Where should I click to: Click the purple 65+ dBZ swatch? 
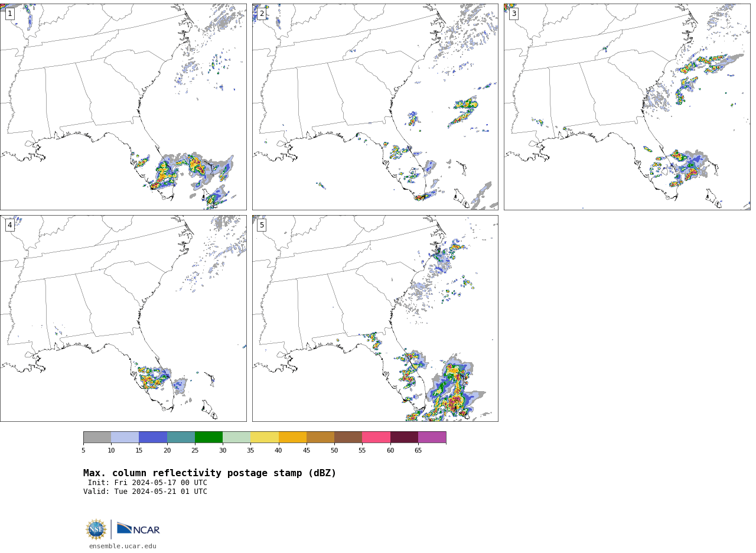click(432, 437)
